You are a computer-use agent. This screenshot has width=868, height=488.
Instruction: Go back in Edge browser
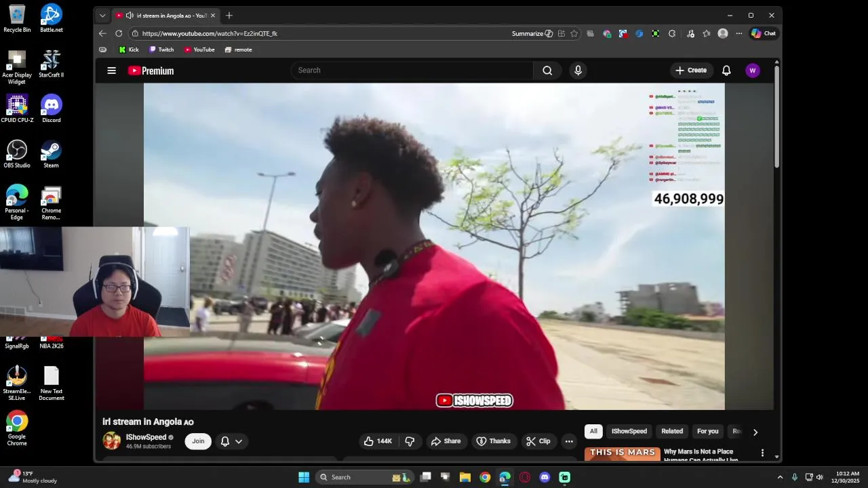pos(102,33)
